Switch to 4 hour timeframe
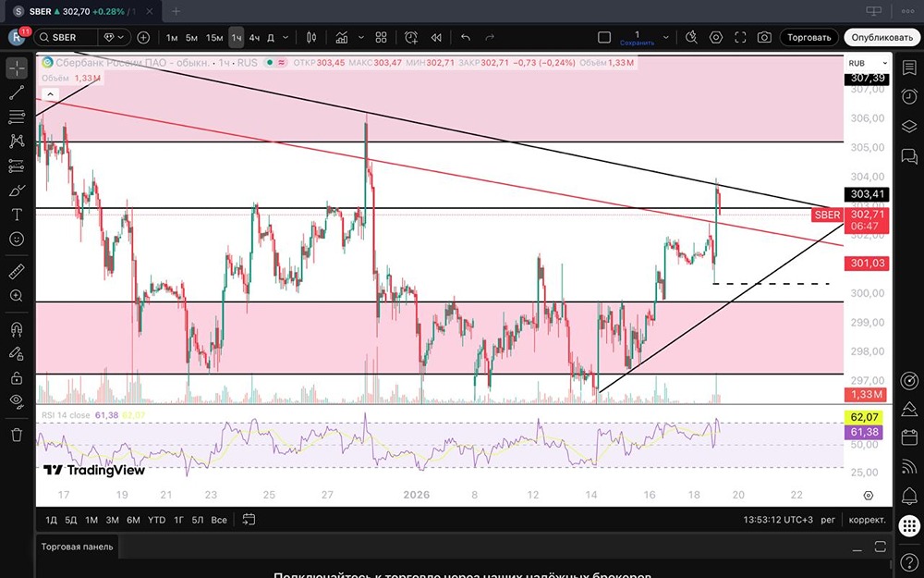This screenshot has width=924, height=578. tap(254, 38)
